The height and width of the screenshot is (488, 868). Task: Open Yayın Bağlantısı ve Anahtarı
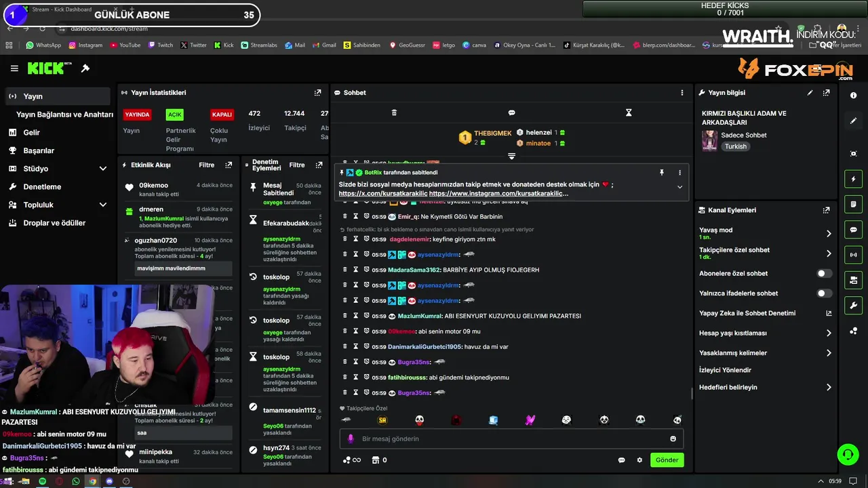click(x=64, y=115)
